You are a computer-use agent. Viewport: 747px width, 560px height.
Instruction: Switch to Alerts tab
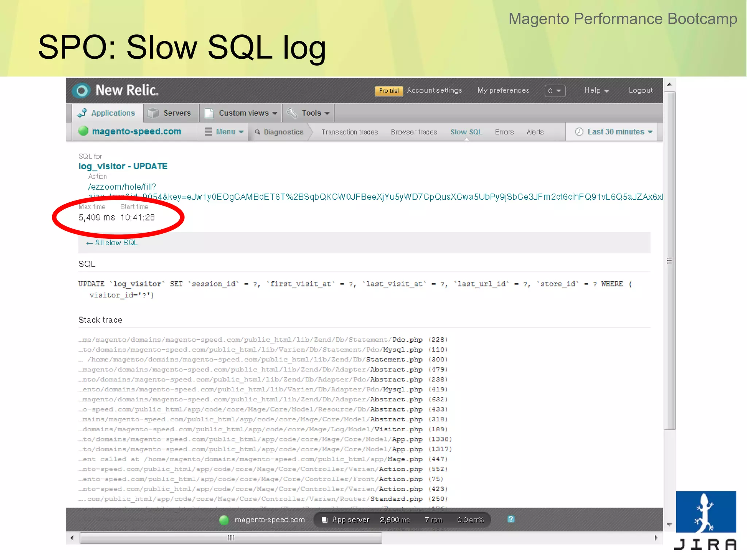pos(535,132)
